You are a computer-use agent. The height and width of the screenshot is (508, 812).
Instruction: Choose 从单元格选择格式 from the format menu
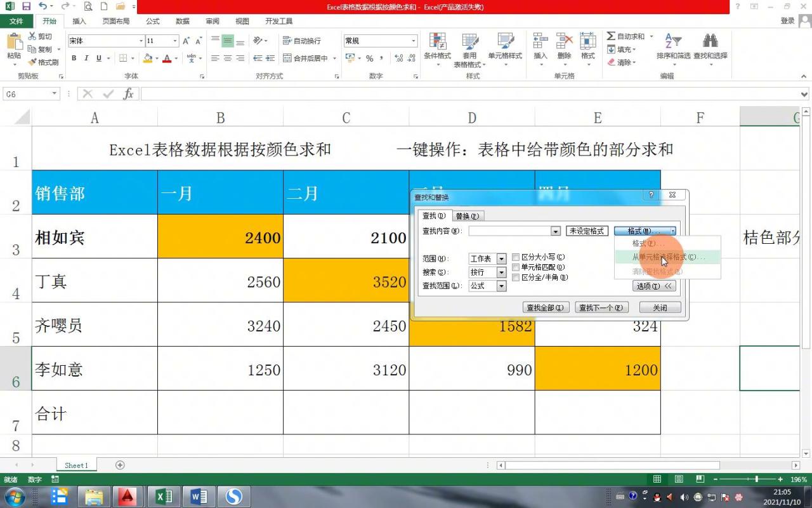[667, 257]
